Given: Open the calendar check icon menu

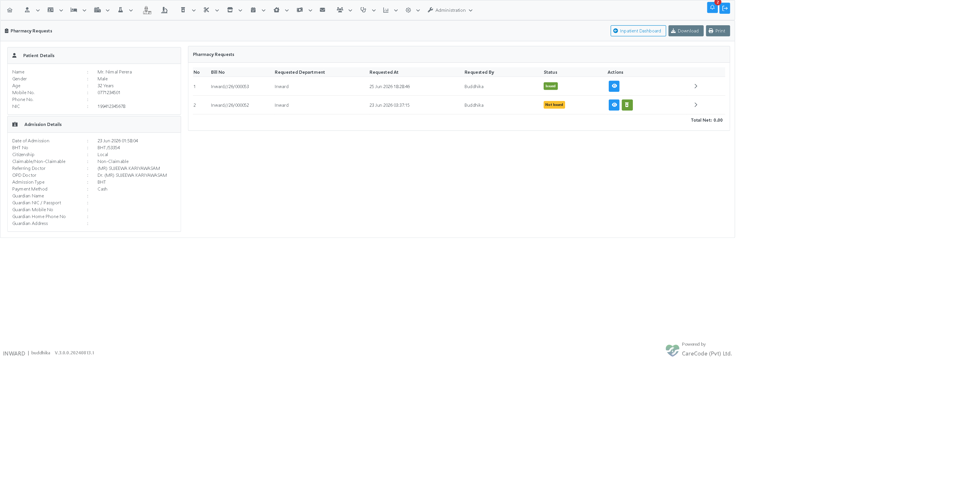Looking at the screenshot, I should click(253, 10).
